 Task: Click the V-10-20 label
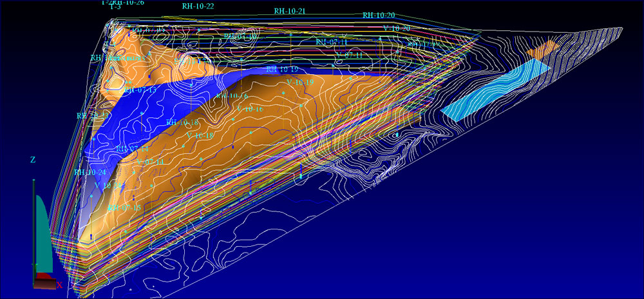396,28
